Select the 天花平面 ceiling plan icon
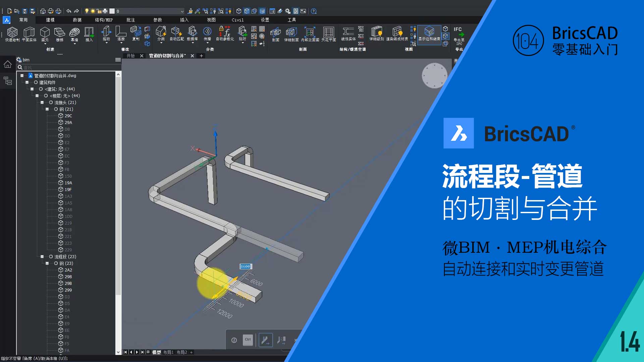This screenshot has height=362, width=644. click(x=328, y=32)
